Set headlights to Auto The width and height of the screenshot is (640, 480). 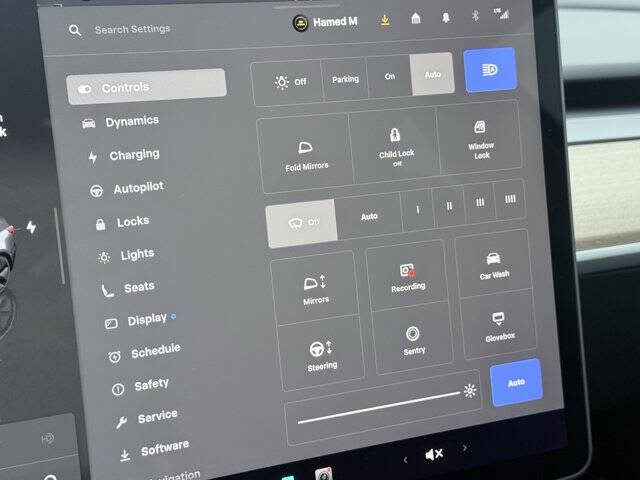433,74
